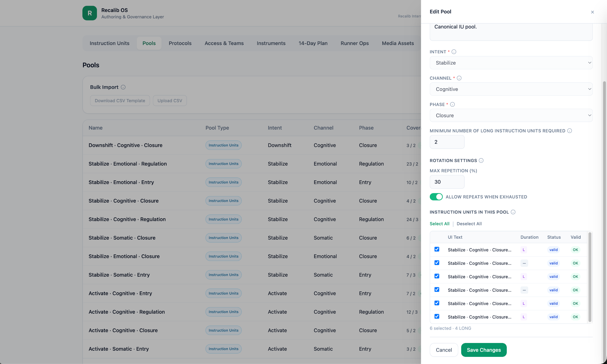The width and height of the screenshot is (607, 364).
Task: Switch to the 14-Day Plan tab
Action: [x=313, y=43]
